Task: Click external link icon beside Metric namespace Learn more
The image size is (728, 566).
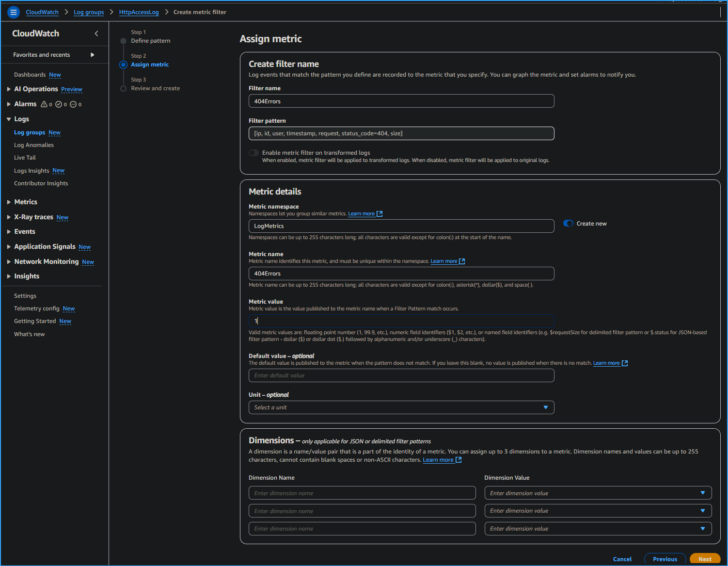Action: point(380,214)
